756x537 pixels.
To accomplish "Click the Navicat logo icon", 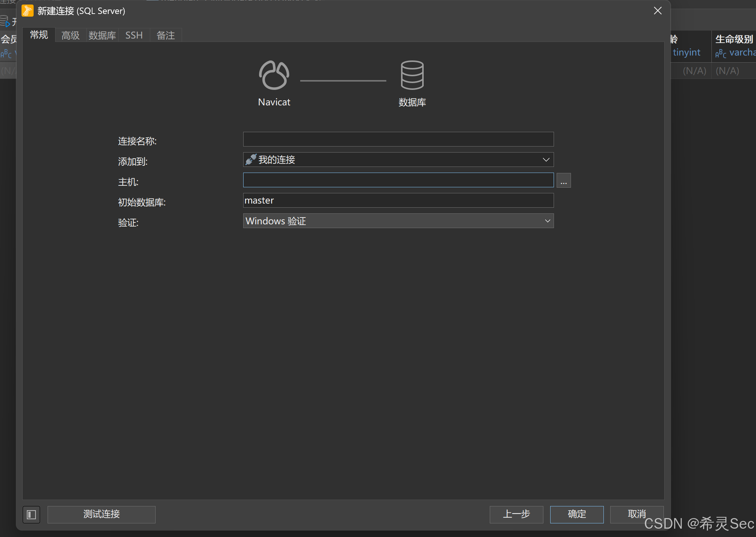I will 274,75.
